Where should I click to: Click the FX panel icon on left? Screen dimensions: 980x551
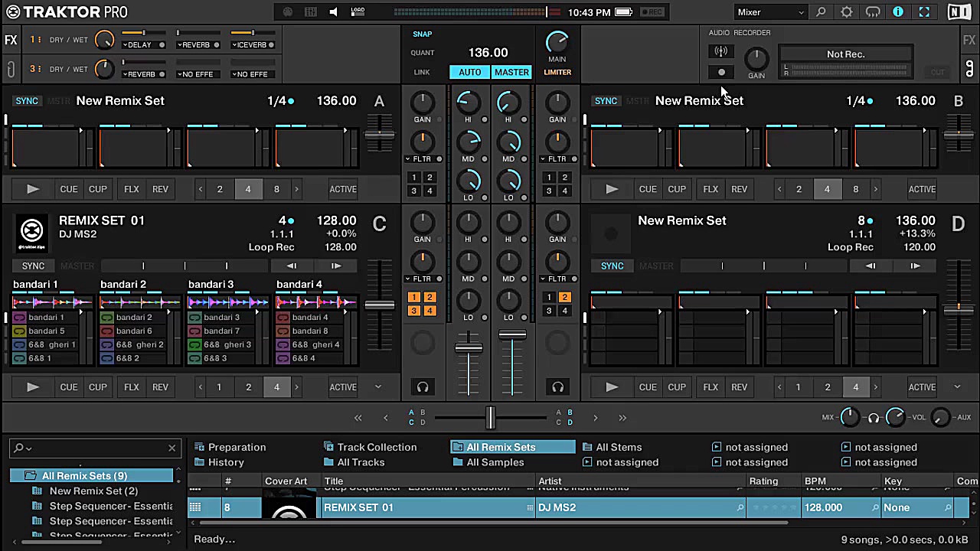tap(11, 40)
